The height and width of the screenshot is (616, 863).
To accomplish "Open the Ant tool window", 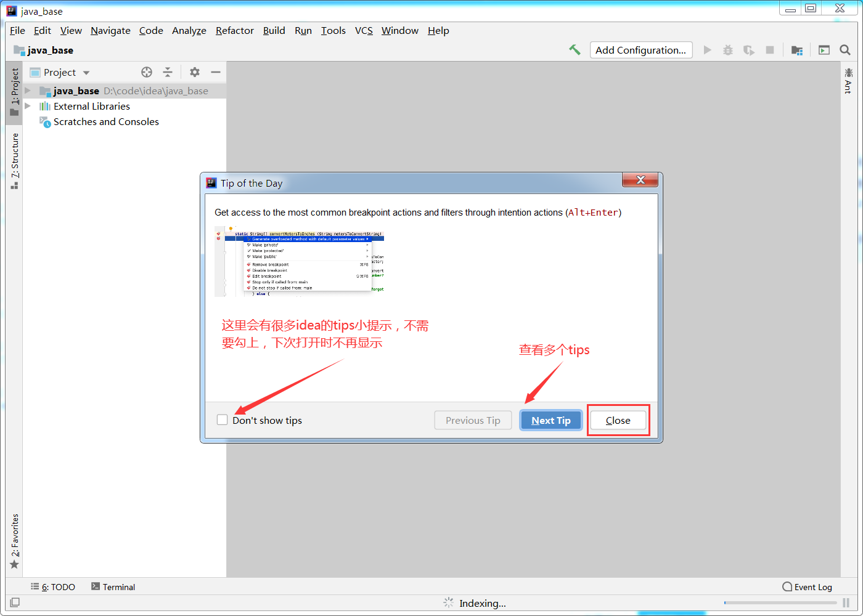I will pos(848,81).
